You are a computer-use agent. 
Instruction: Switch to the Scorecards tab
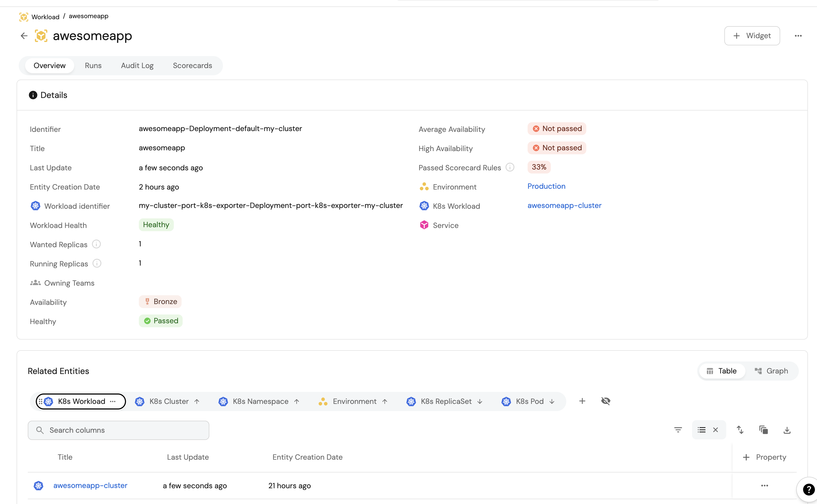[192, 66]
